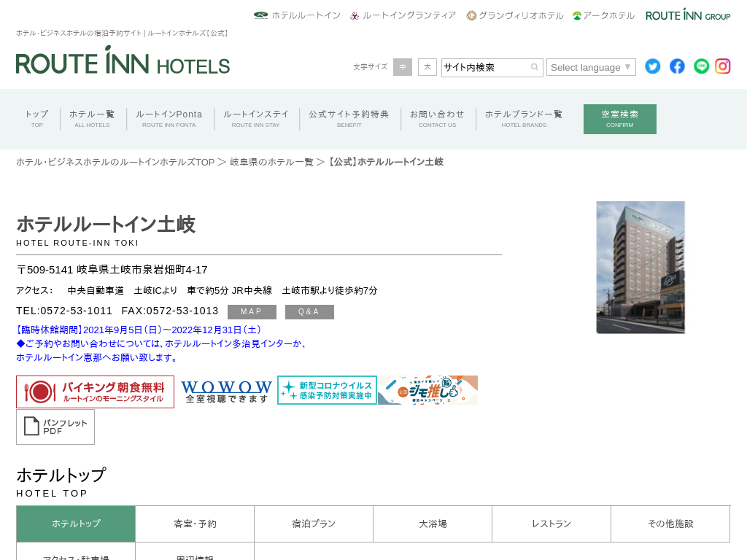
Task: Click the バイキング朝食無料 banner
Action: (x=96, y=392)
